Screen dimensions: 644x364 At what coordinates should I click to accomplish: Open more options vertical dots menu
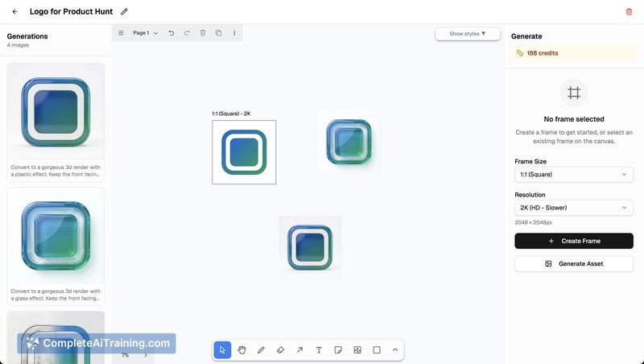pyautogui.click(x=234, y=33)
